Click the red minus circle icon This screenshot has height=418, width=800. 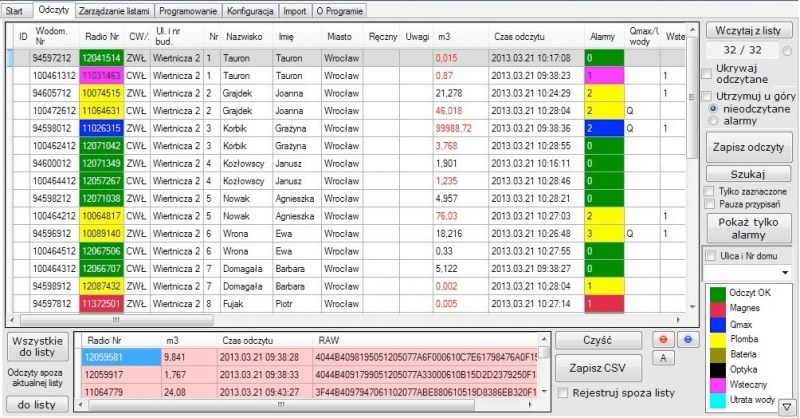click(663, 340)
